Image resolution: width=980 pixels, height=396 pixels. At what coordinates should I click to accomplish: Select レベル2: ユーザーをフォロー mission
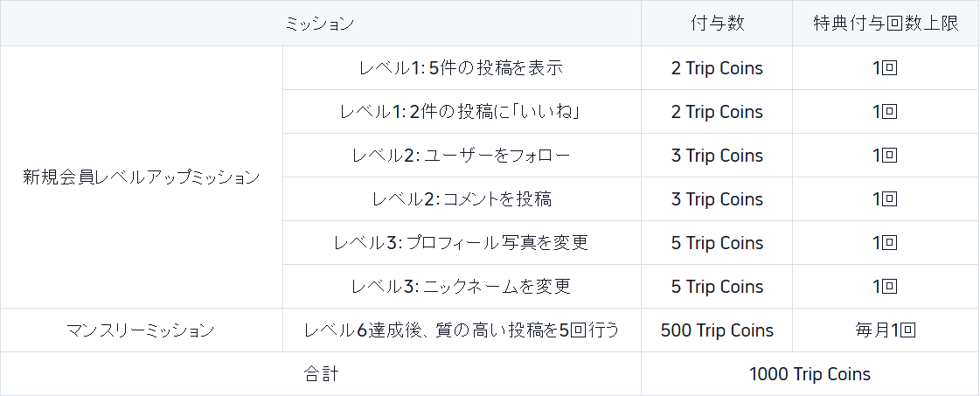coord(462,155)
